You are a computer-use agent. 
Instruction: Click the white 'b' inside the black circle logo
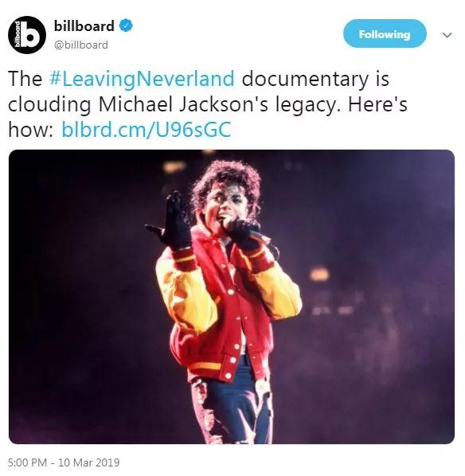click(x=32, y=36)
